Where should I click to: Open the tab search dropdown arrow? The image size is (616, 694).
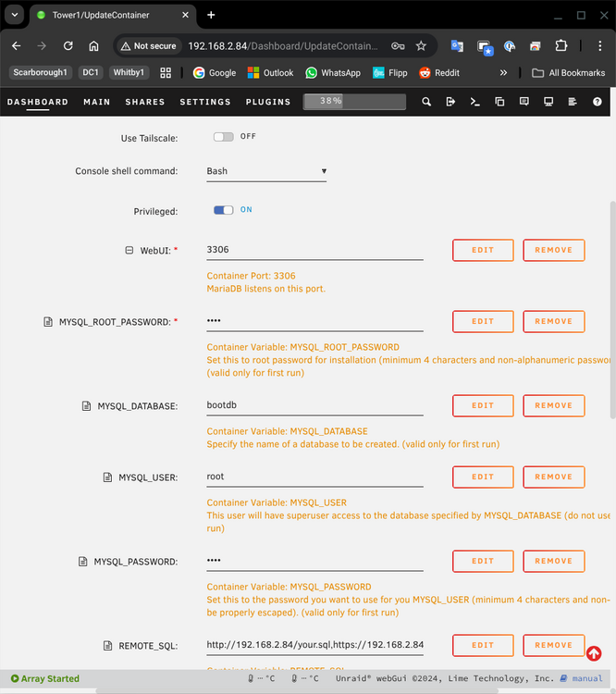pos(14,15)
